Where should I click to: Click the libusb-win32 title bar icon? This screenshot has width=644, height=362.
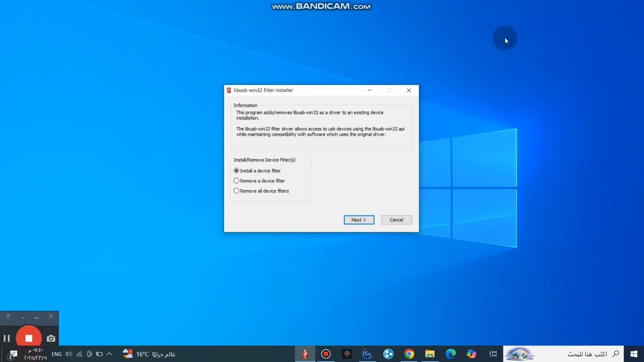click(229, 90)
